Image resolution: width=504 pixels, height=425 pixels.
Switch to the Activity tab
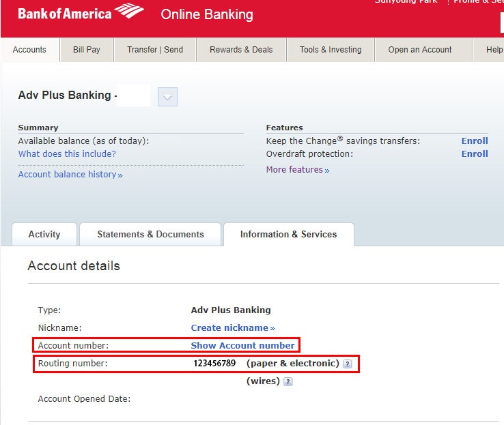(x=44, y=234)
